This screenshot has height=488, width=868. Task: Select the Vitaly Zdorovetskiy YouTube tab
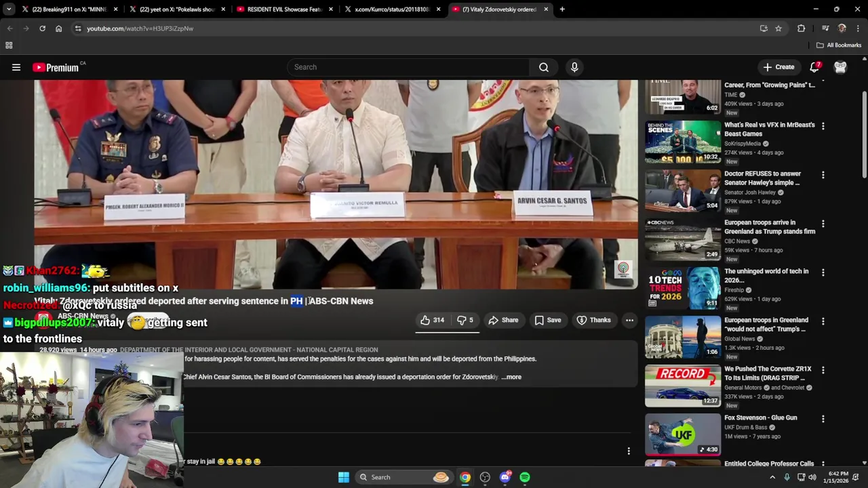pyautogui.click(x=500, y=9)
